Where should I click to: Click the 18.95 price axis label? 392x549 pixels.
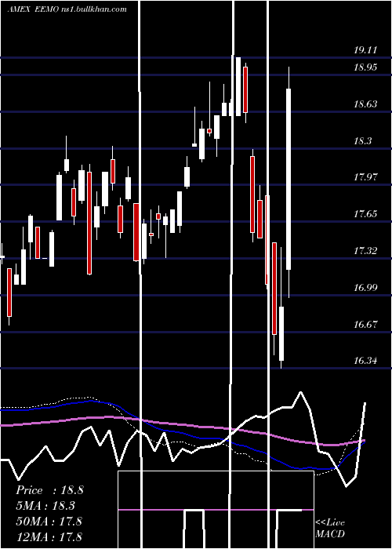point(365,67)
